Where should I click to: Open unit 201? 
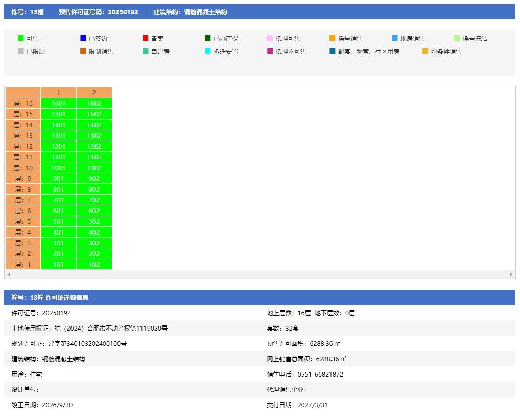tap(58, 254)
